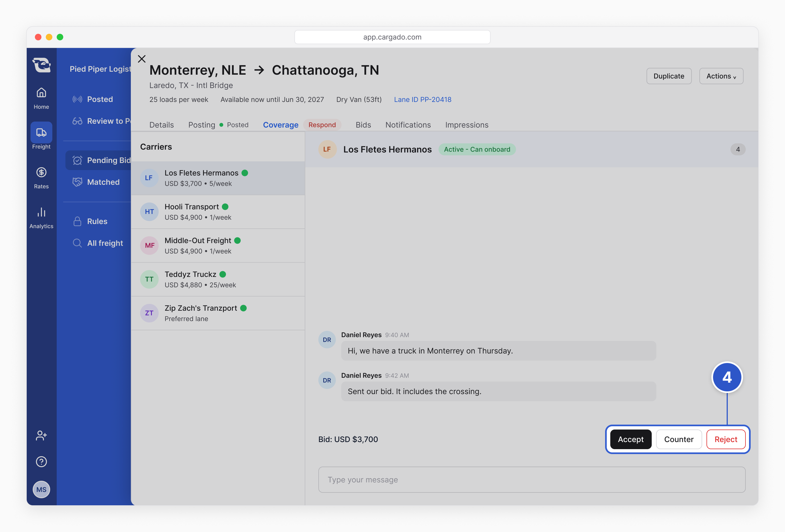785x532 pixels.
Task: Select carrier Teddyz Truckz
Action: pyautogui.click(x=218, y=279)
